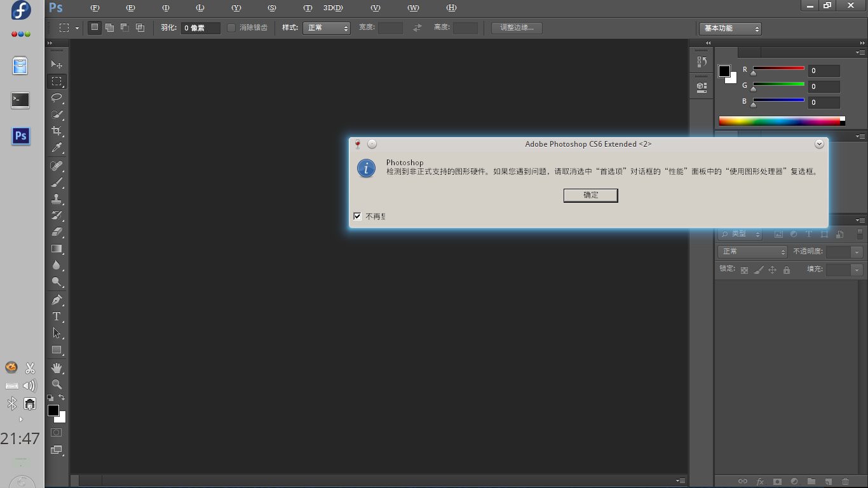Click the 确定 button in the dialog

(591, 195)
